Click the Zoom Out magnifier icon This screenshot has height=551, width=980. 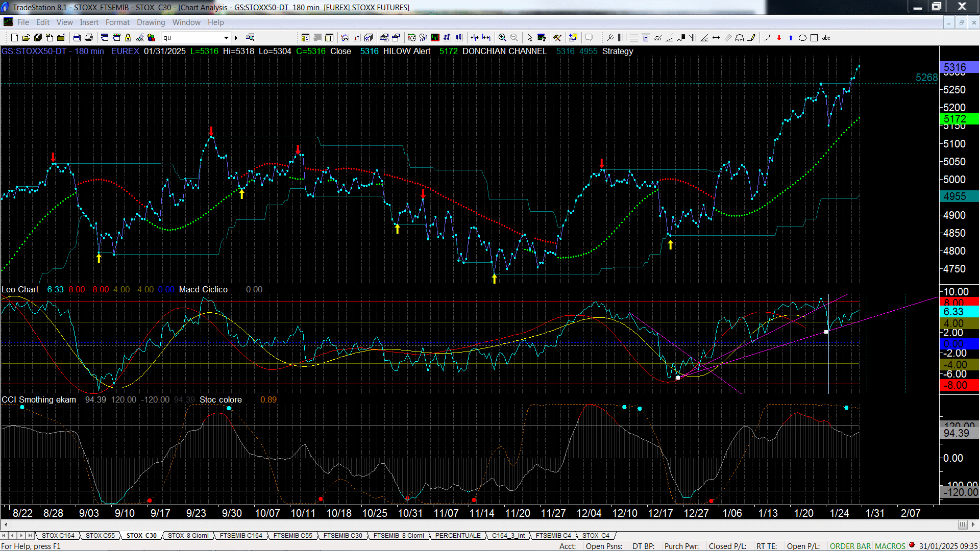click(x=514, y=38)
